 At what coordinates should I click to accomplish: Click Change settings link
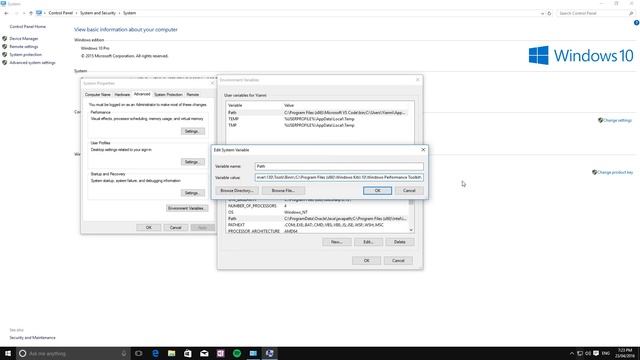617,120
